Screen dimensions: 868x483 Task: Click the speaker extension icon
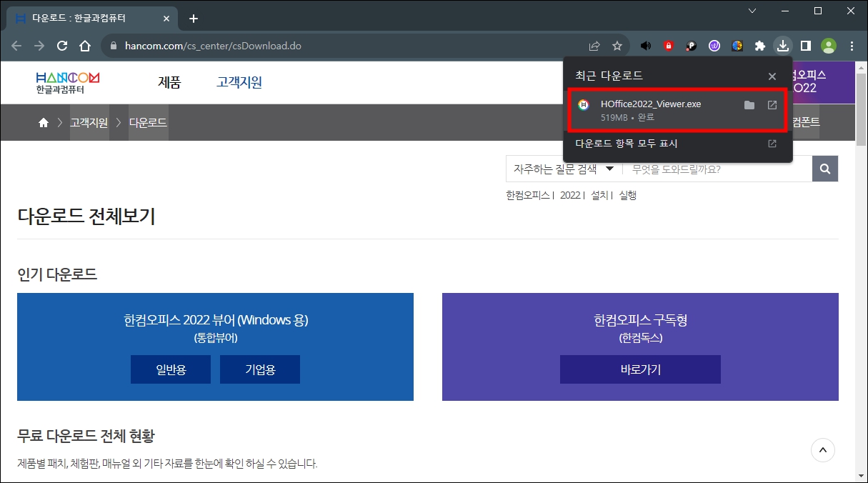[646, 46]
